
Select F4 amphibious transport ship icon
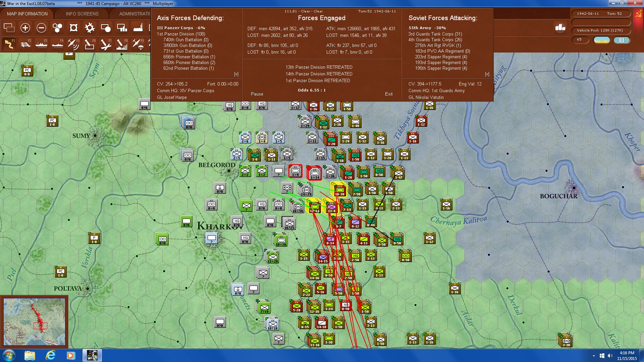pos(58,44)
